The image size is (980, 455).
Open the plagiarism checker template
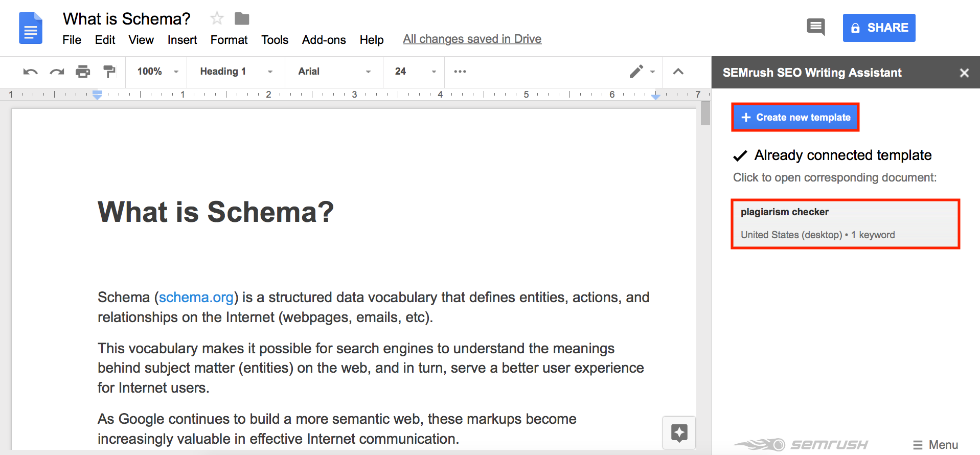845,224
